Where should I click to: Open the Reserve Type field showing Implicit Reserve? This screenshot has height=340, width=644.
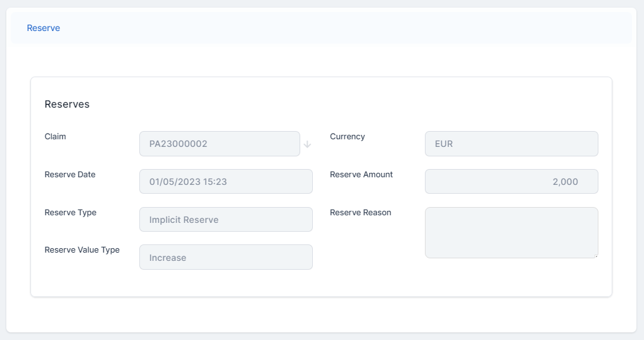click(225, 220)
